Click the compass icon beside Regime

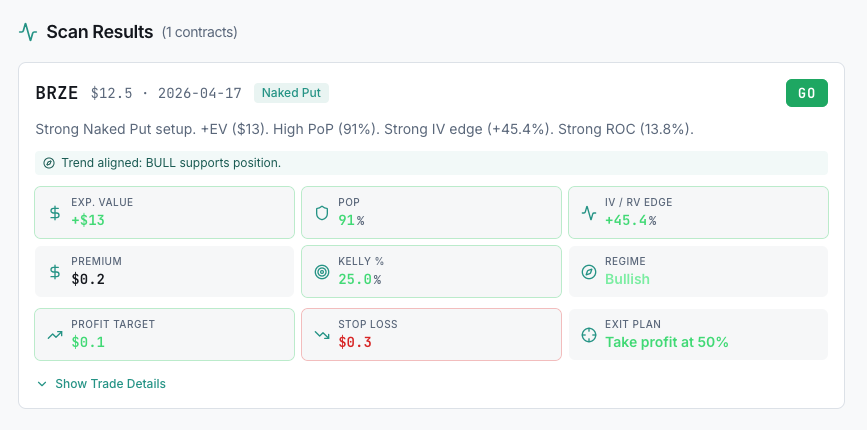589,271
